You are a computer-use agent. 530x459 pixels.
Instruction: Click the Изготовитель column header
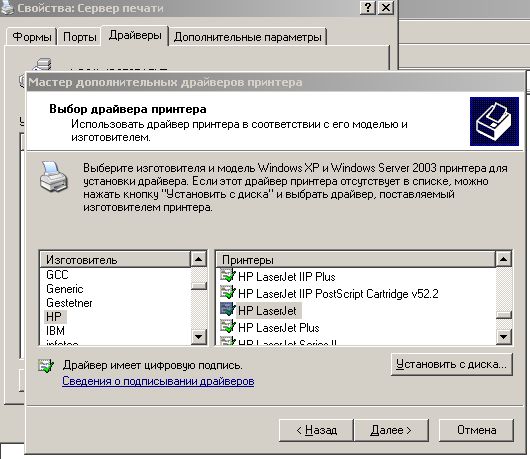pos(115,260)
